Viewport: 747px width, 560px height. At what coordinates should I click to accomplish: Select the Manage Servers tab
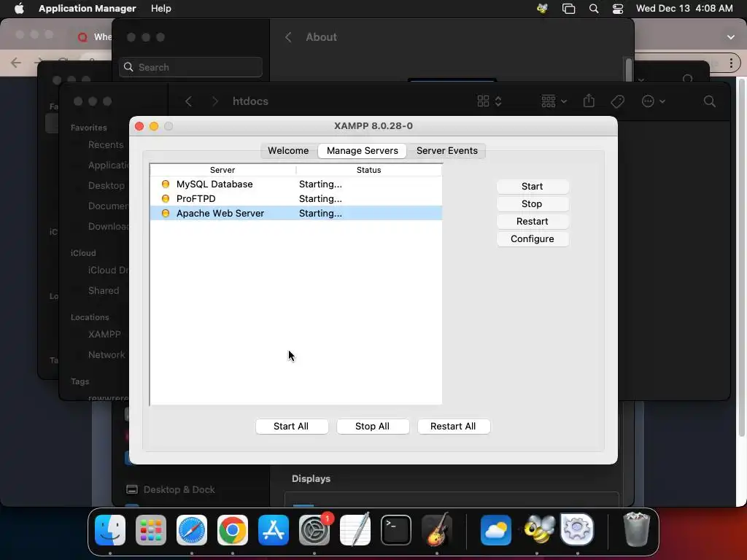(x=362, y=150)
